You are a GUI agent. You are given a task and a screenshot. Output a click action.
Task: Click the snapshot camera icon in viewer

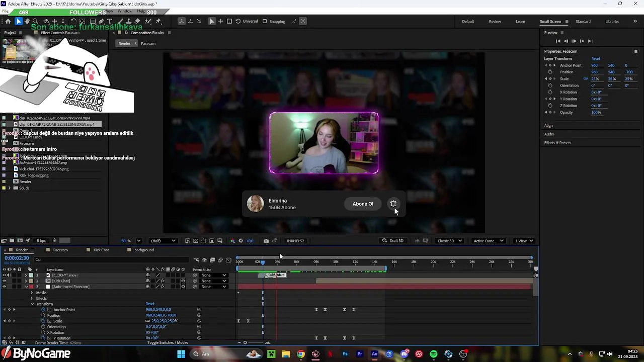pyautogui.click(x=266, y=241)
